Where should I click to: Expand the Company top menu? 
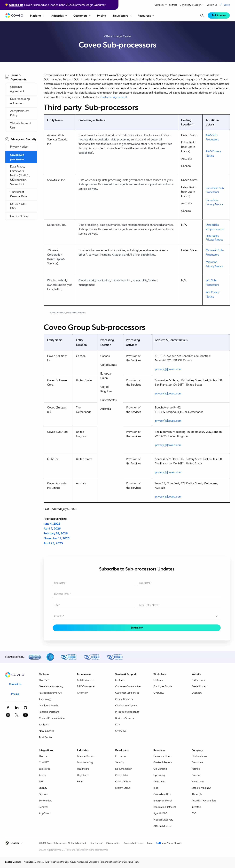tap(160, 5)
